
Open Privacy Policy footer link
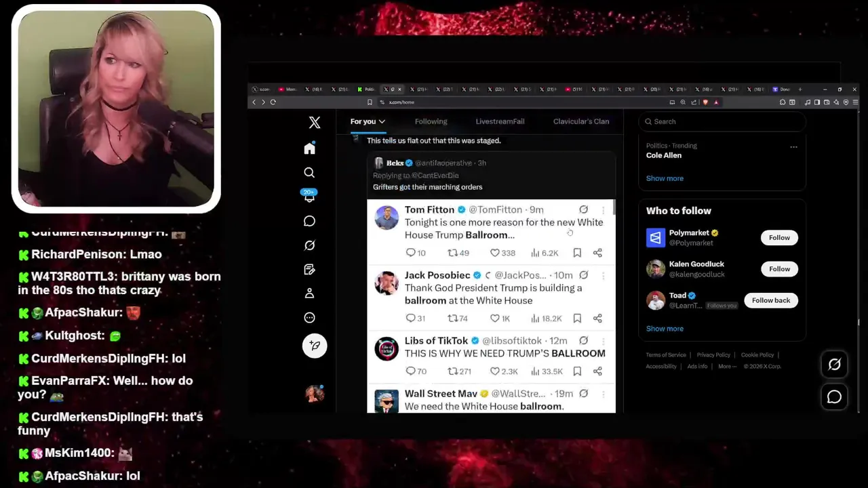click(713, 355)
